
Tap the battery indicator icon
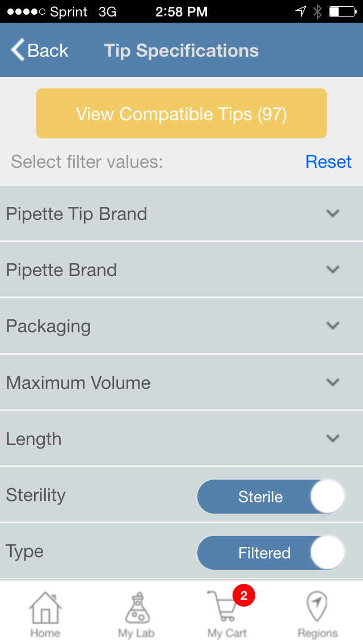[343, 11]
